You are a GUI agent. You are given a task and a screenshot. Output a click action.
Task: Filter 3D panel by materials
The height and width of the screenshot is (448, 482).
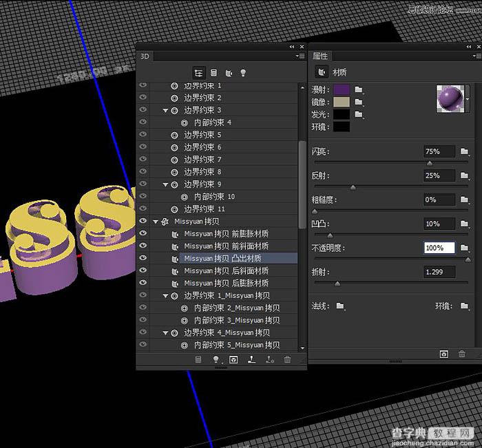coord(229,73)
